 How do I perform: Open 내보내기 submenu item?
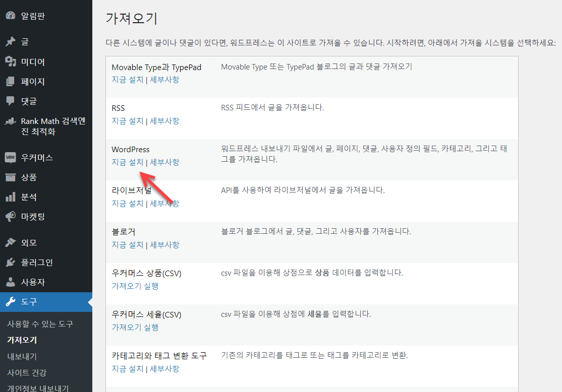click(x=22, y=357)
